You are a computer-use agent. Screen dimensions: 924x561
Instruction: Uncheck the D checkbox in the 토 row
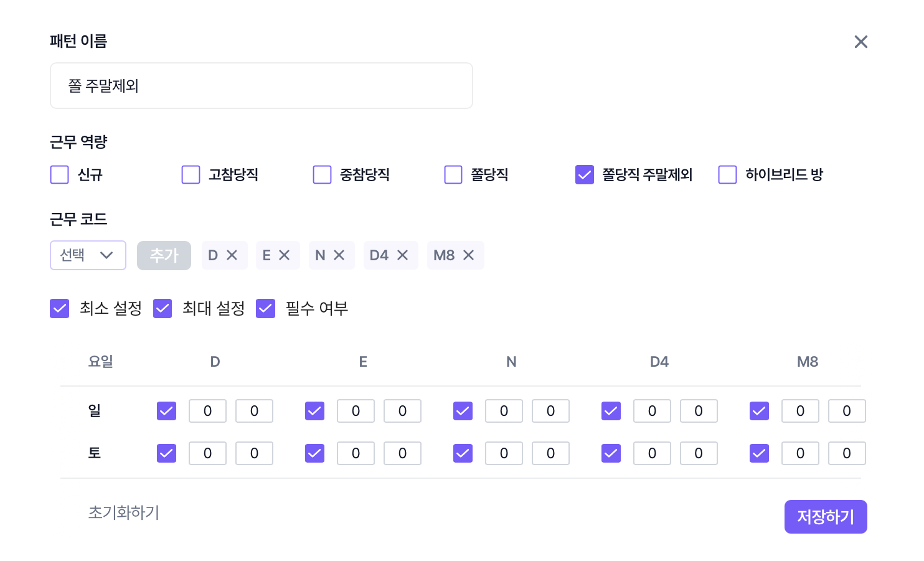coord(167,453)
